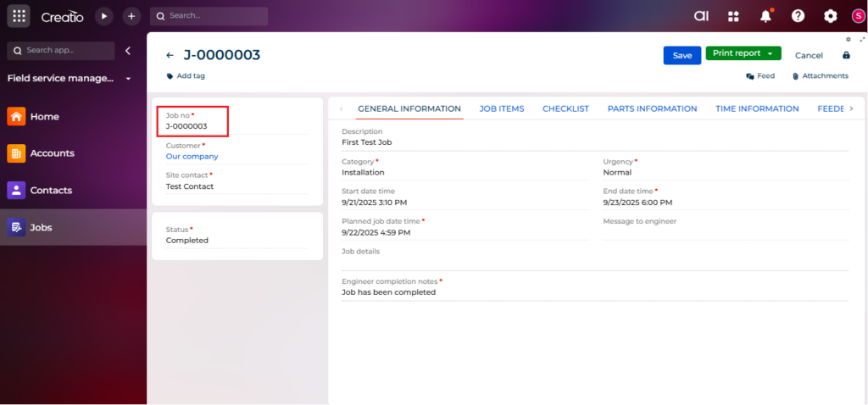
Task: Click the plus add-new icon
Action: [131, 16]
